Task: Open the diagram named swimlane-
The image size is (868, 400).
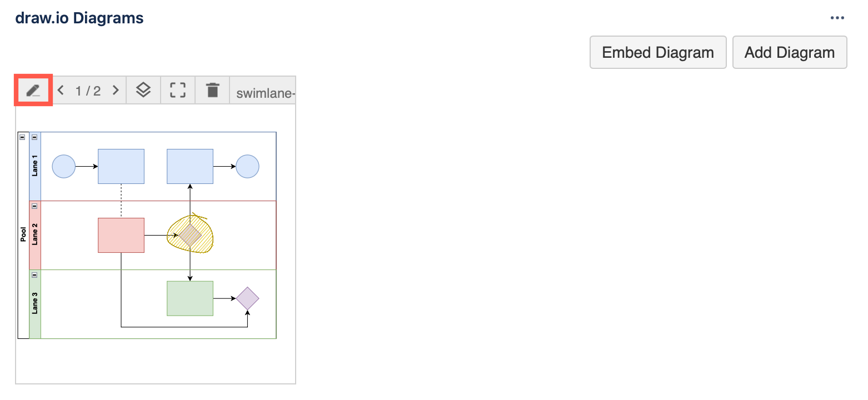Action: (x=264, y=92)
